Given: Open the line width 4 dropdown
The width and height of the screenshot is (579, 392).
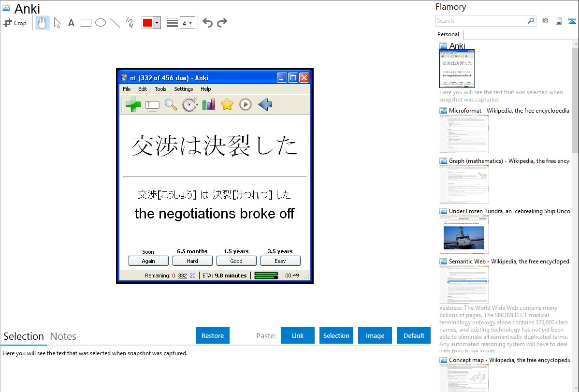Looking at the screenshot, I should pos(188,23).
